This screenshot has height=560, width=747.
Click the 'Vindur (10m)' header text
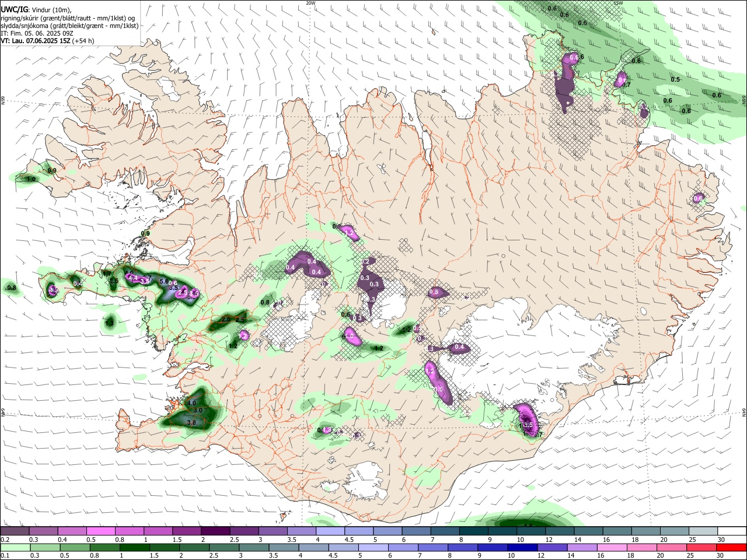[x=50, y=9]
